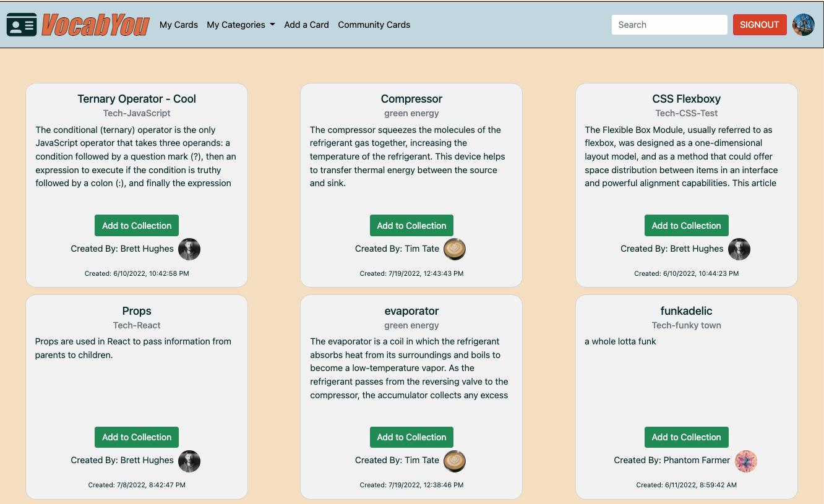Go to Add a Card
This screenshot has width=824, height=504.
coord(306,25)
